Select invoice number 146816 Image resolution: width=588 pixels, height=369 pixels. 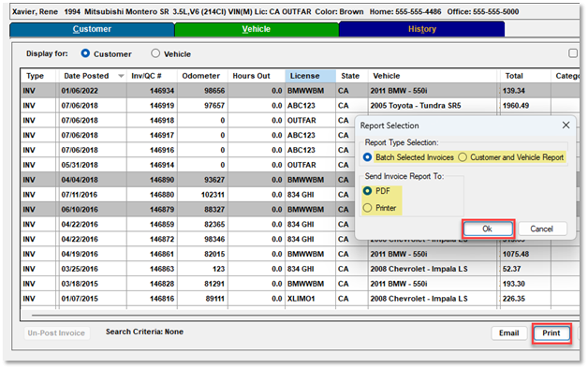click(x=162, y=299)
